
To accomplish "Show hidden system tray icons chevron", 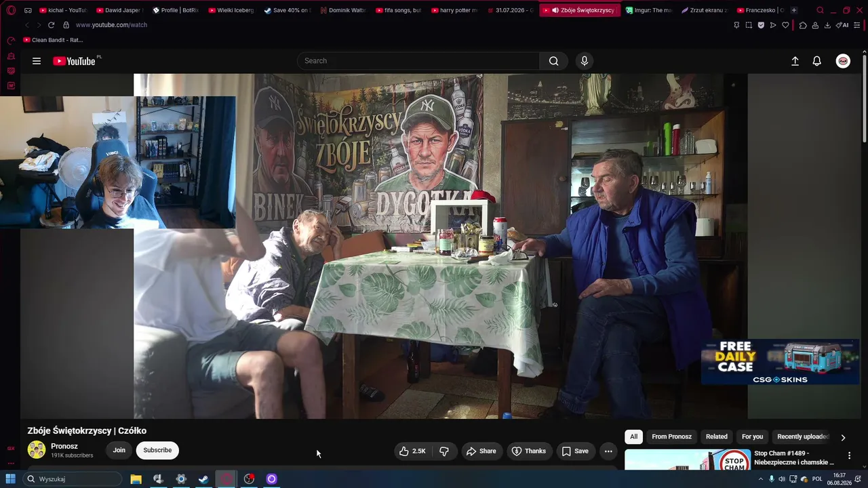I will 760,479.
